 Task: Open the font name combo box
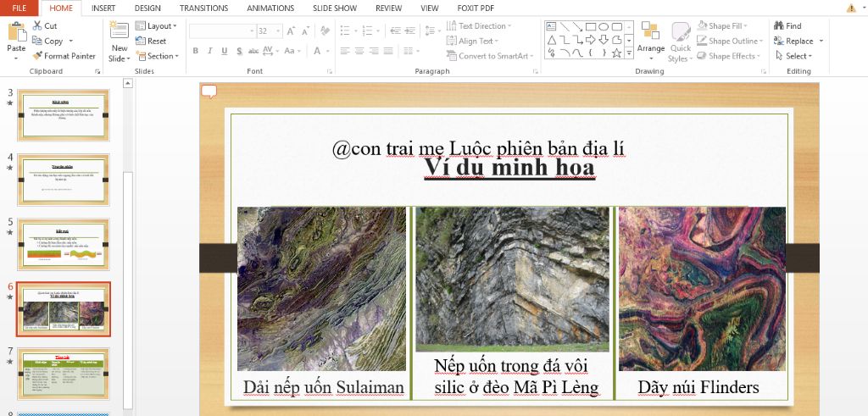click(223, 31)
